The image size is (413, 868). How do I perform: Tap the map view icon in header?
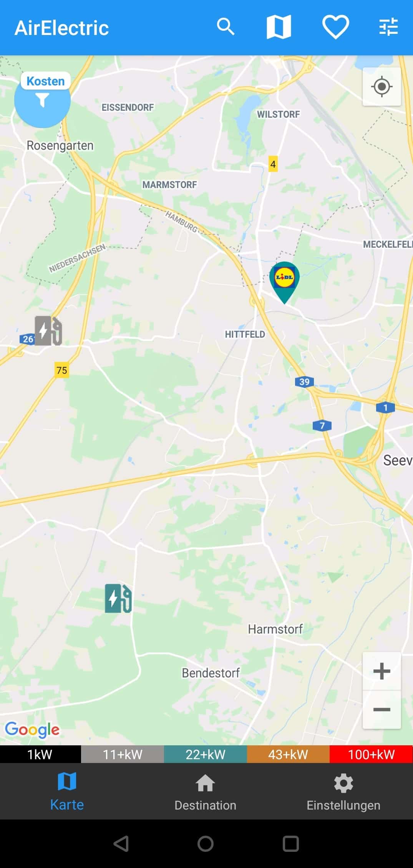pos(279,27)
